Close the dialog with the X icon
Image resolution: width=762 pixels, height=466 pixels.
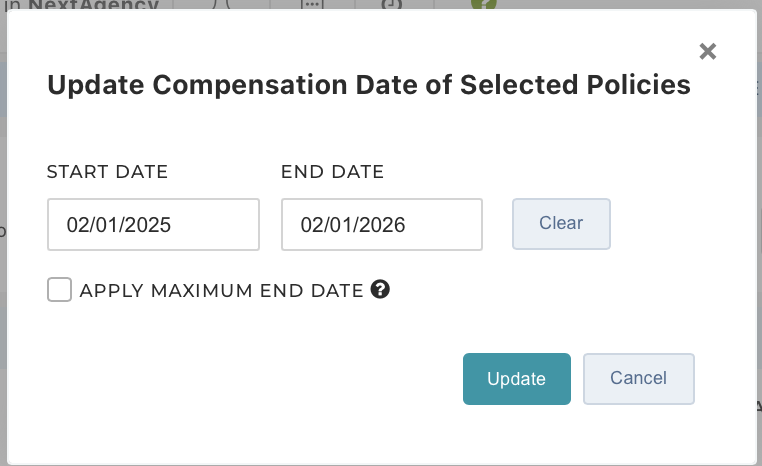tap(708, 51)
